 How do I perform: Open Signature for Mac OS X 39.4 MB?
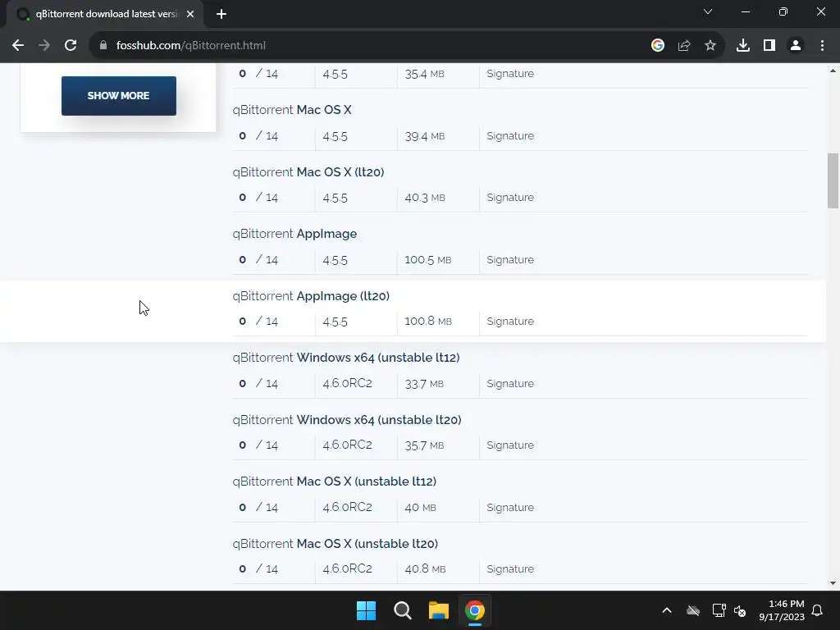point(510,136)
